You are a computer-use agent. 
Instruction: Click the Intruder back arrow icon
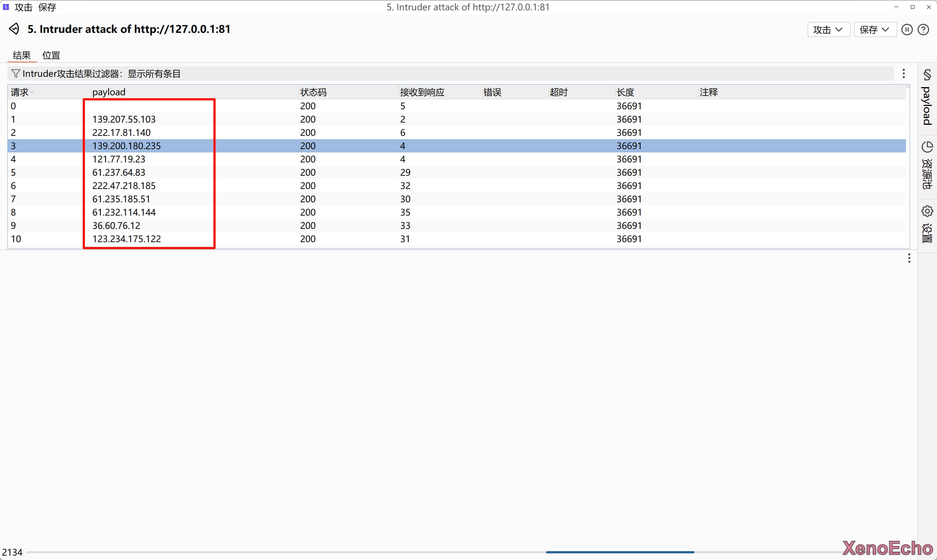14,29
